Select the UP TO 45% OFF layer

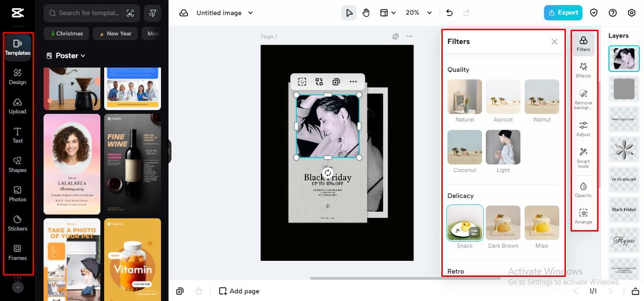(624, 179)
